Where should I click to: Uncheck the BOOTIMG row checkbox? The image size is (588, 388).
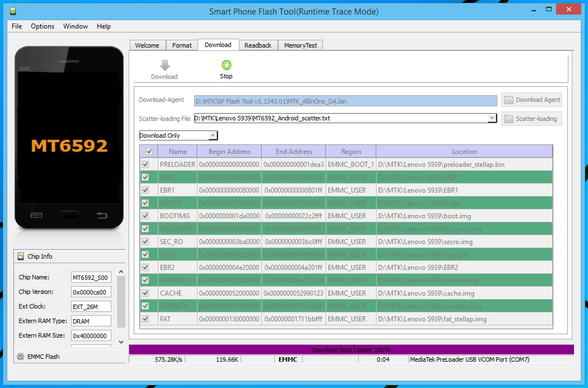pos(145,216)
